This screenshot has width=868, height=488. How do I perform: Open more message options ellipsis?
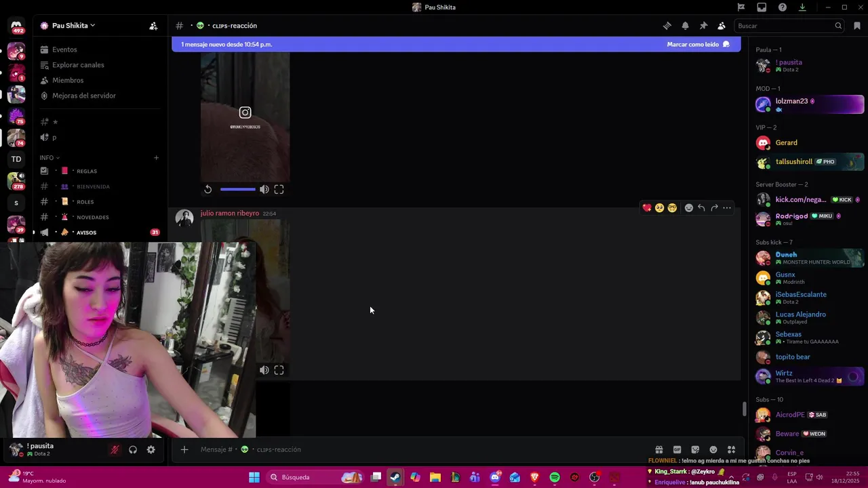point(727,208)
